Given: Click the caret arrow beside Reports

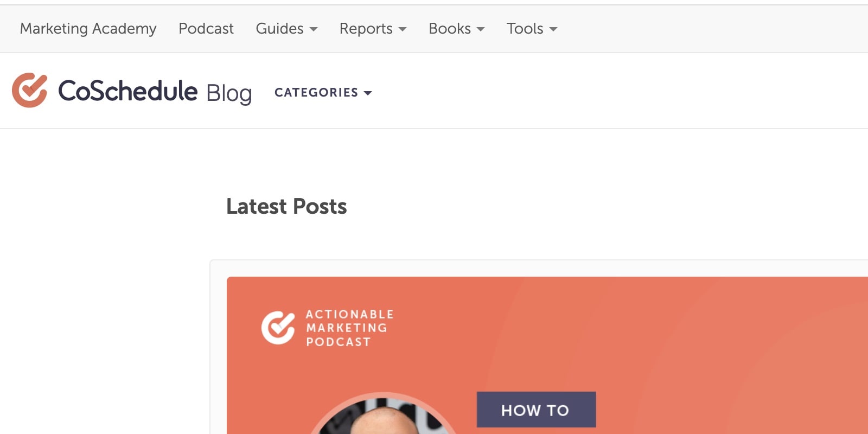Looking at the screenshot, I should (403, 29).
